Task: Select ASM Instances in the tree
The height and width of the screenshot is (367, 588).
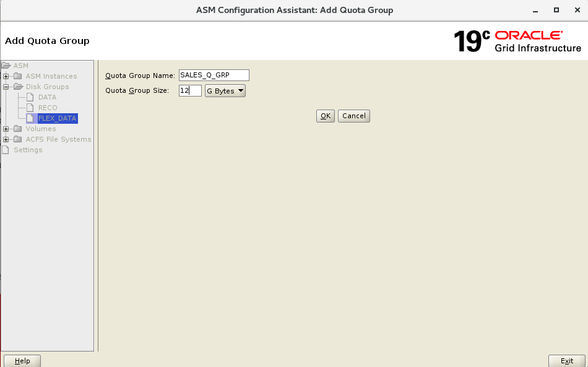Action: point(51,76)
